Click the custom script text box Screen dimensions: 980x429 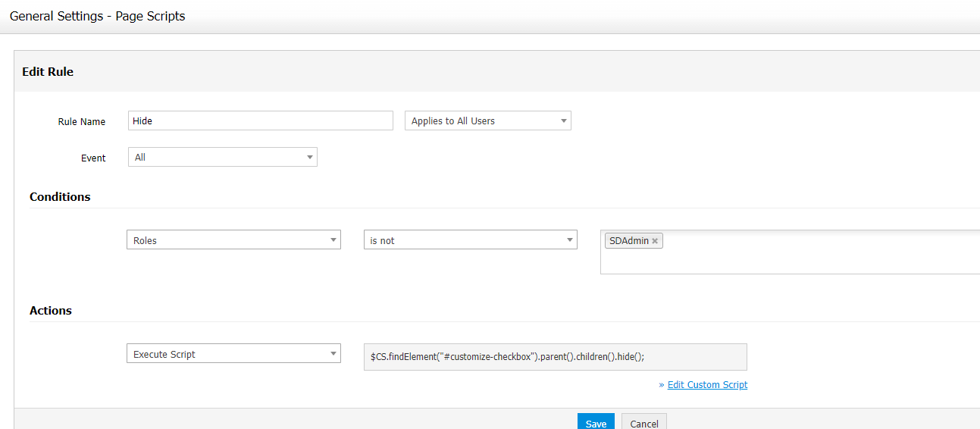click(555, 357)
